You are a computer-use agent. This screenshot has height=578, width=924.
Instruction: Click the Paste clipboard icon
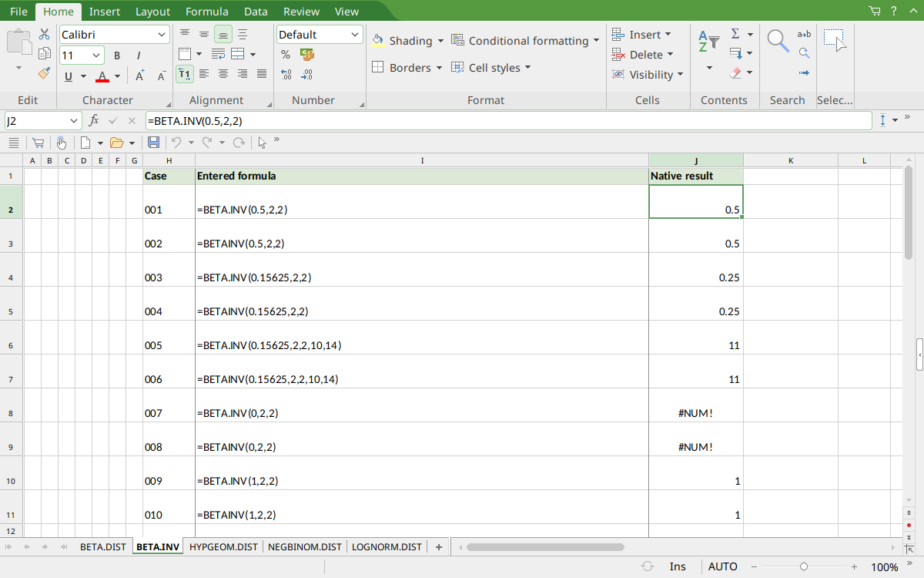pos(19,42)
